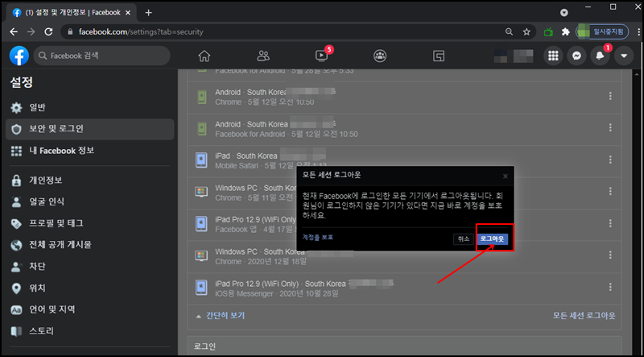Open the zoom magnifier icon in address bar

point(509,31)
